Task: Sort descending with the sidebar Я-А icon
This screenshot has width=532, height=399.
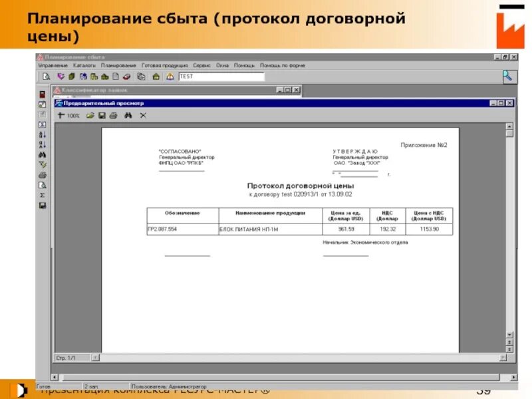Action: pyautogui.click(x=43, y=144)
